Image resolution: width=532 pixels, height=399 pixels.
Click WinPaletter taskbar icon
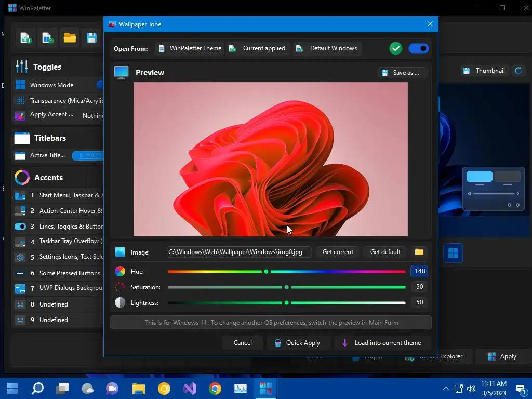click(x=265, y=389)
